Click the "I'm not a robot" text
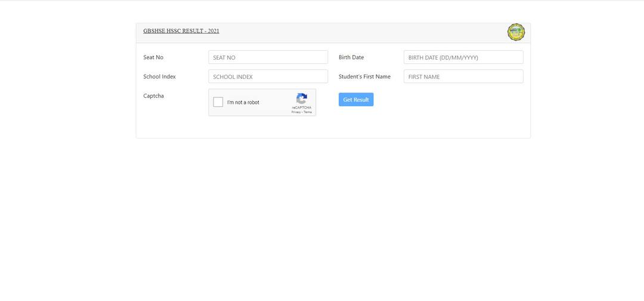 pyautogui.click(x=243, y=103)
